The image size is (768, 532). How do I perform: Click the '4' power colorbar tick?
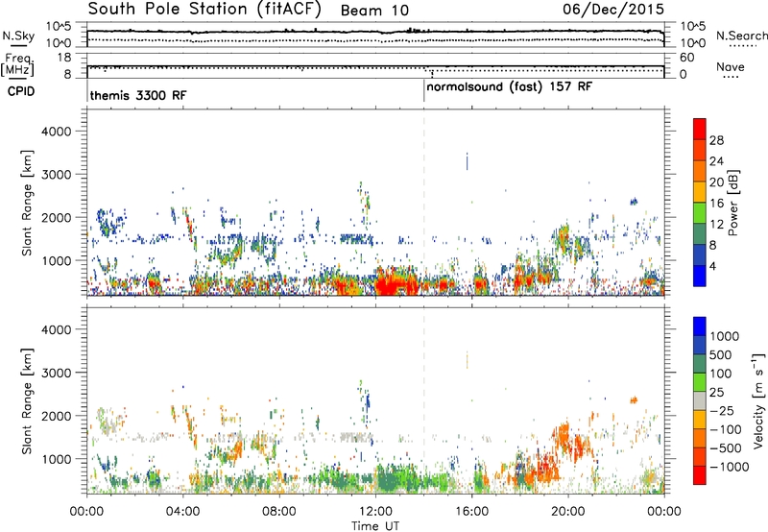click(x=712, y=267)
